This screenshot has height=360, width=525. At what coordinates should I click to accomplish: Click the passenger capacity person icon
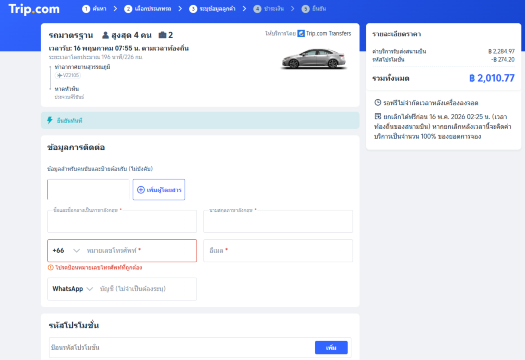point(105,35)
